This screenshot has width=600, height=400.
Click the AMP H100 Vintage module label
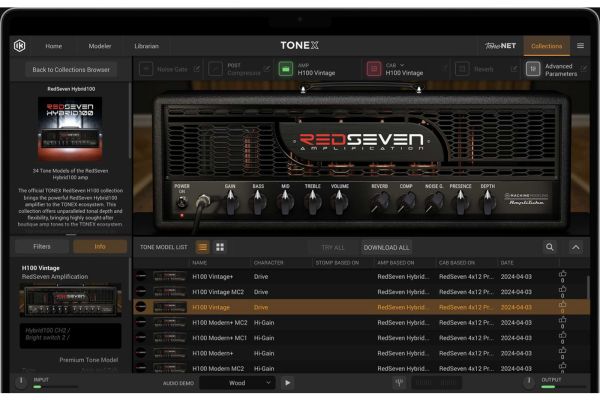pos(316,70)
